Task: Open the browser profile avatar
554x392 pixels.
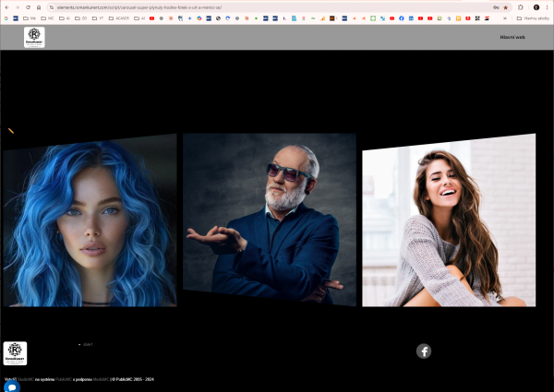Action: pos(536,6)
